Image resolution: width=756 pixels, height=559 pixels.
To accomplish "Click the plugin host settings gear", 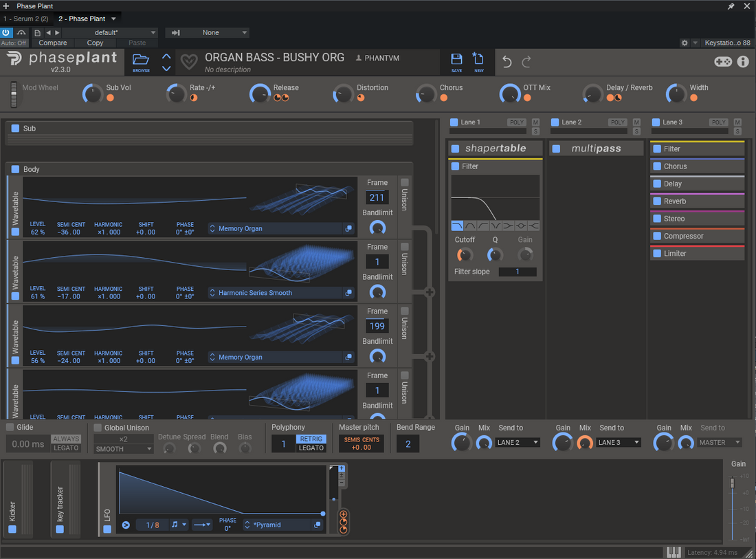I will click(684, 43).
